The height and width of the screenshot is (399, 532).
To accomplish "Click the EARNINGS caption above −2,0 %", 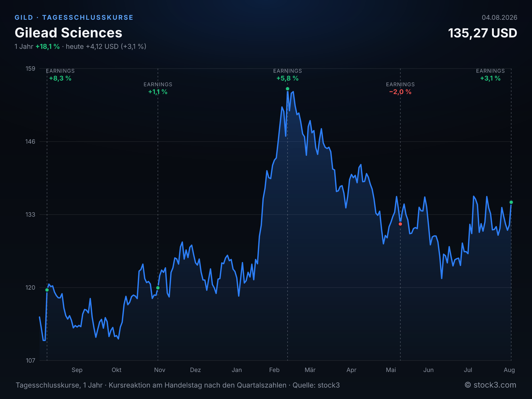I will click(400, 84).
